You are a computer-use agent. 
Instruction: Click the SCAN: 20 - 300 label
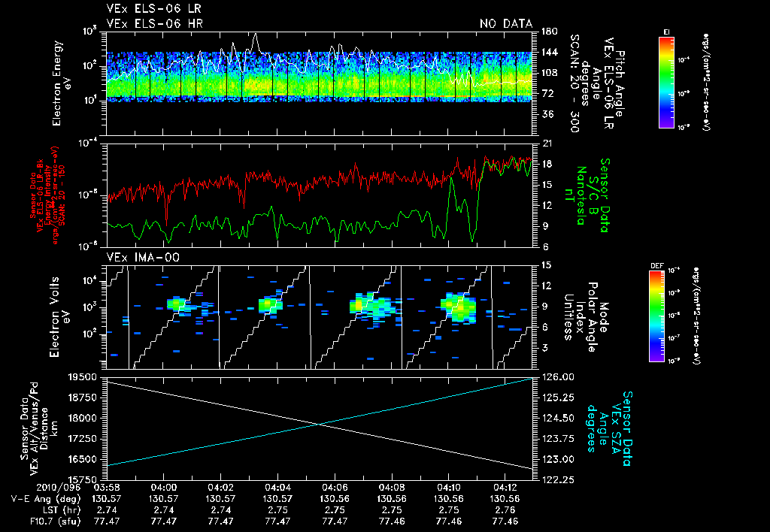(575, 83)
